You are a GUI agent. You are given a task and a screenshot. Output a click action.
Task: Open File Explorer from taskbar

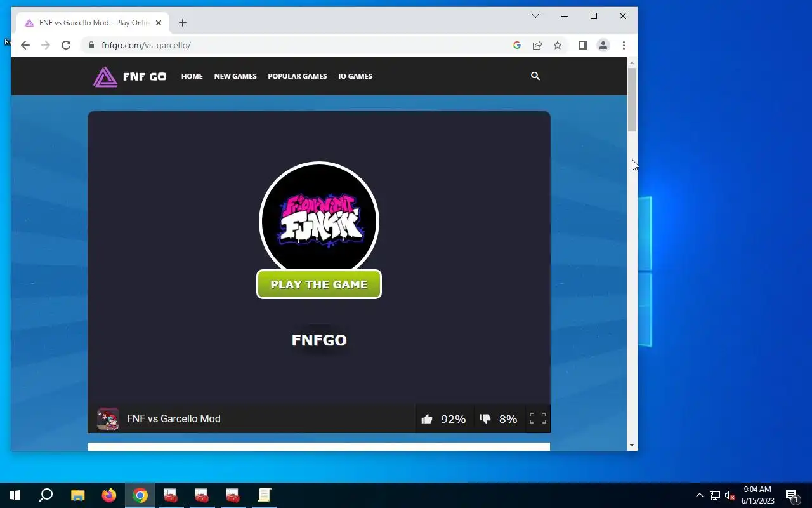click(x=77, y=495)
